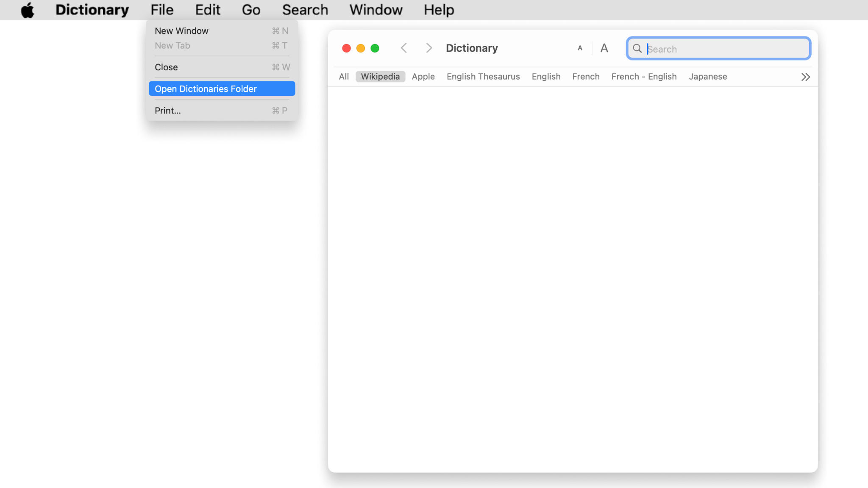Open the Search menu
The height and width of the screenshot is (488, 868).
pyautogui.click(x=305, y=10)
